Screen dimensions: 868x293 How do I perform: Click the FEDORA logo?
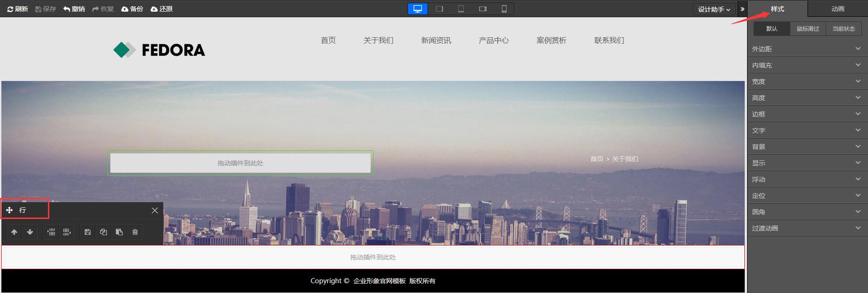[159, 50]
